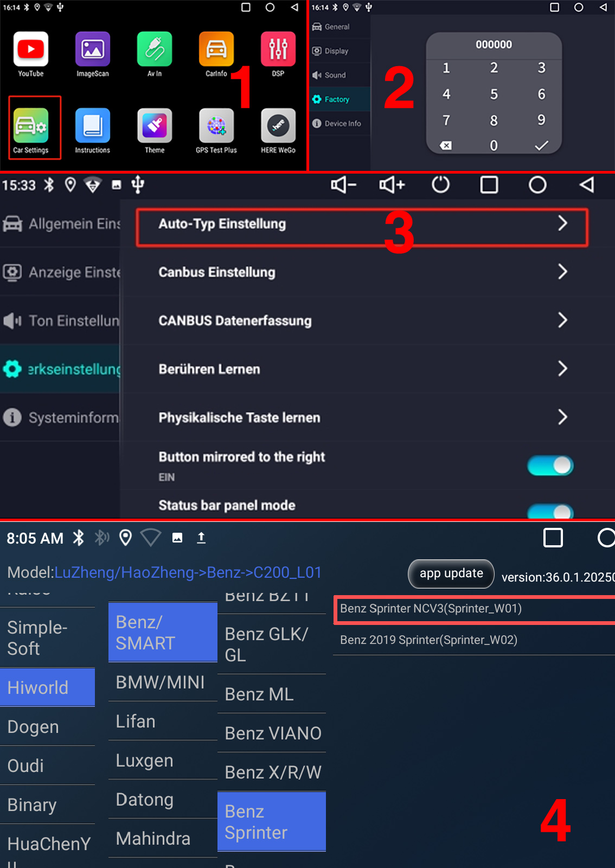Tap the volume up speaker icon
Image resolution: width=615 pixels, height=868 pixels.
click(x=392, y=185)
